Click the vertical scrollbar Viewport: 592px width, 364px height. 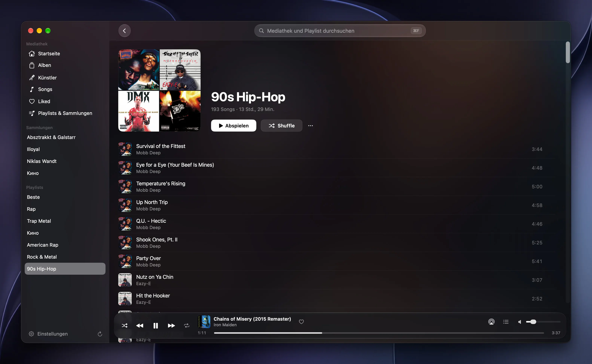click(x=568, y=52)
